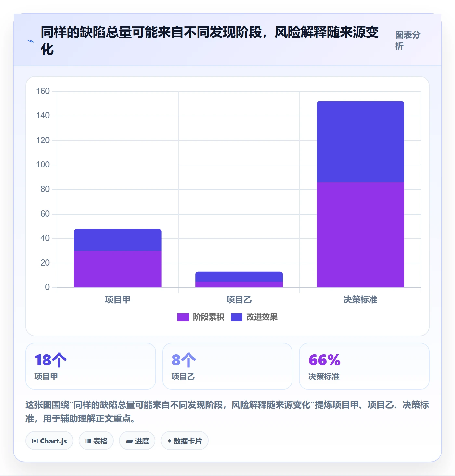Click the chart title starting 同样的缺陷总量
The height and width of the screenshot is (476, 455).
click(210, 41)
